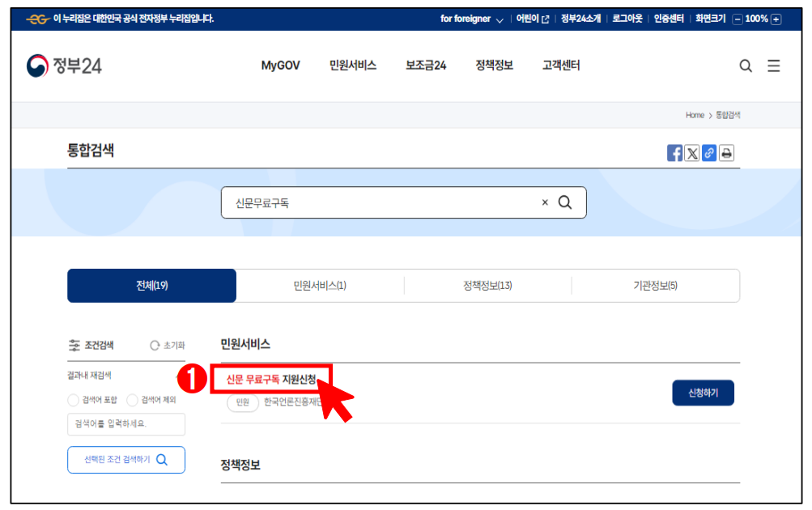Print the page using printer icon
Screen dimensions: 812x510
click(726, 152)
